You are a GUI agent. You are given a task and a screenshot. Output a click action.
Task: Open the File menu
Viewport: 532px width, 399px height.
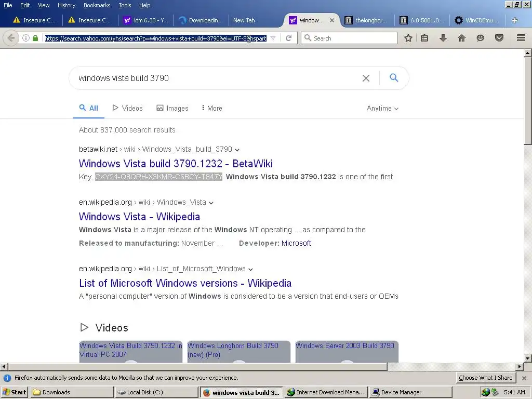(8, 5)
